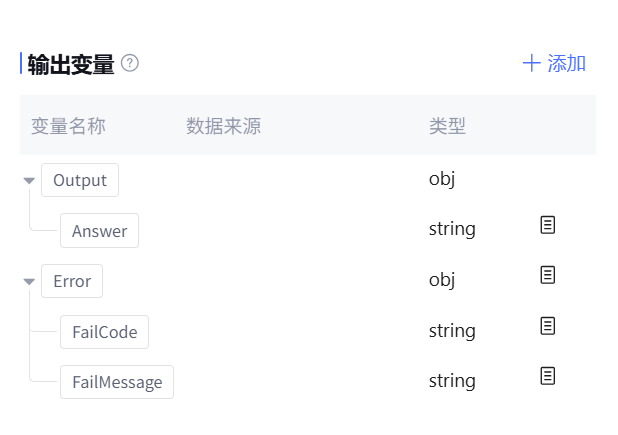Click the 添加 button to add a variable
This screenshot has width=618, height=435.
554,64
